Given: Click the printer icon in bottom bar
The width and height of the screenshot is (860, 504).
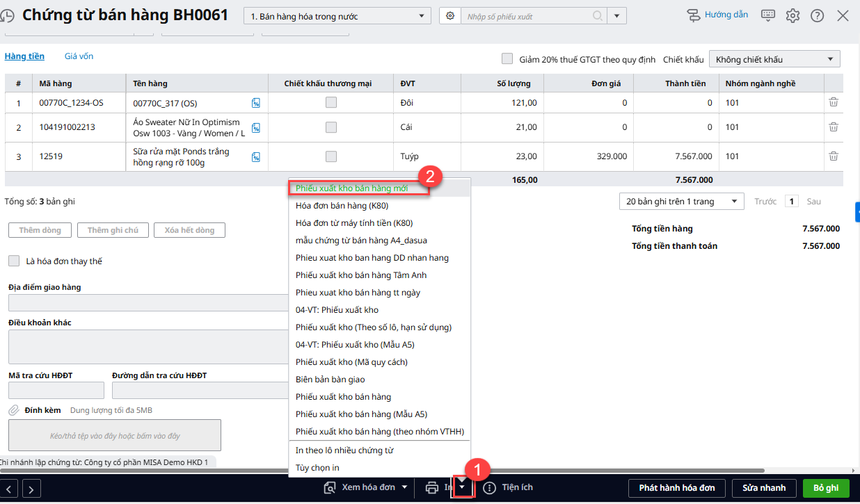Looking at the screenshot, I should click(432, 487).
